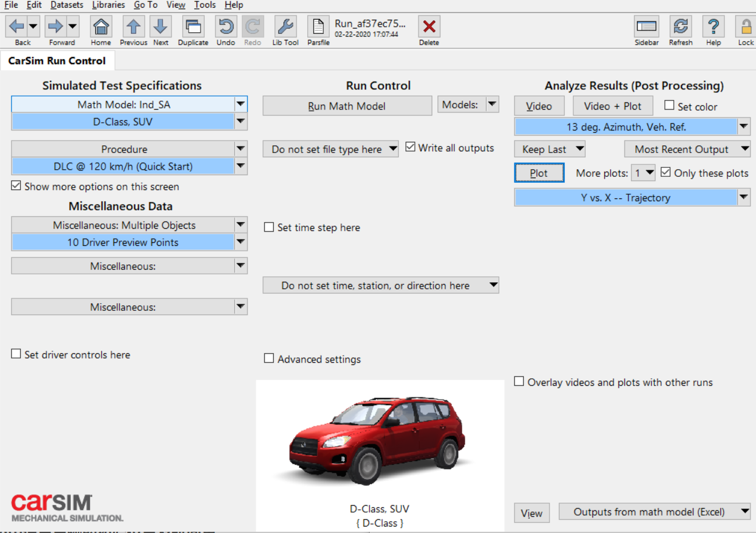Click the Previous dataset up-arrow icon
Viewport: 756px width, 533px height.
coord(133,26)
